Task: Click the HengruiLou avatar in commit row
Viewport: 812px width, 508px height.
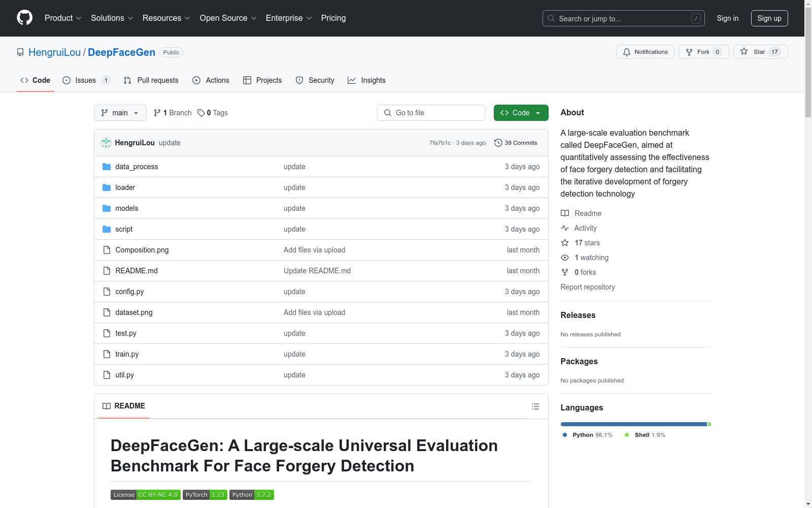Action: [x=106, y=143]
